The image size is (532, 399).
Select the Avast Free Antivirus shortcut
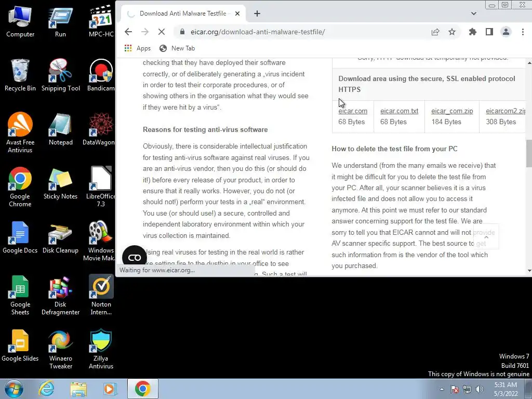pos(20,132)
